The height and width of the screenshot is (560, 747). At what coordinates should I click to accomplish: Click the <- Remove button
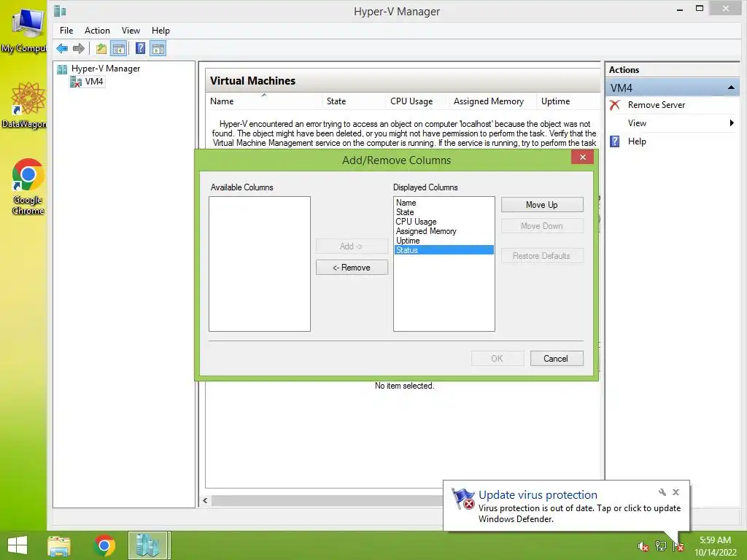click(352, 268)
